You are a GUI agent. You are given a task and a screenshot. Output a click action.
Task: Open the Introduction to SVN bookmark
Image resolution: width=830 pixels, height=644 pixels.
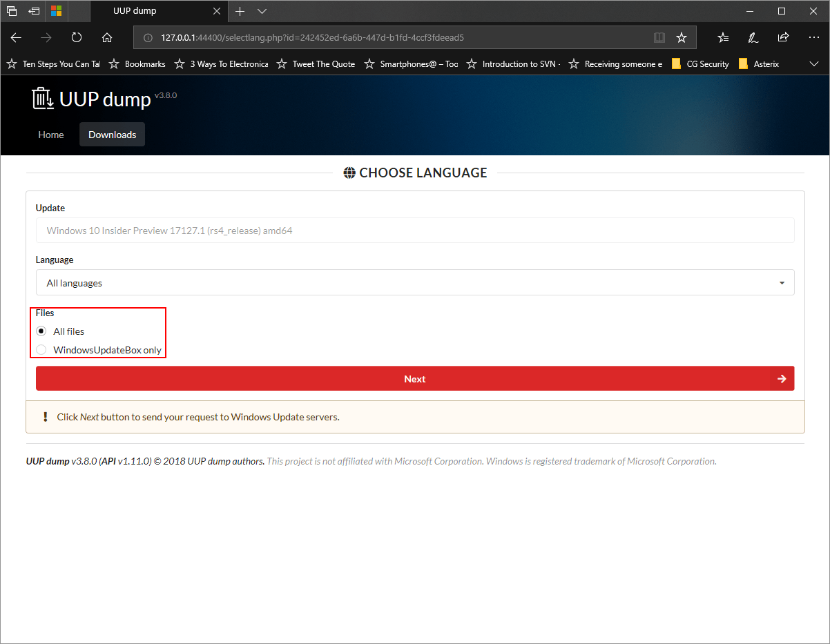click(x=520, y=64)
